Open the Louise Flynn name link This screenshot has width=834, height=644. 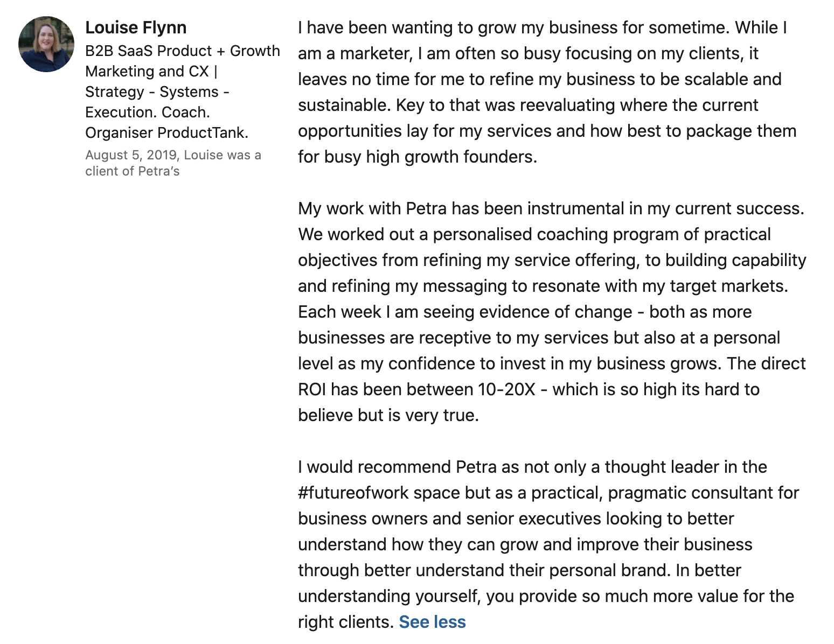(x=136, y=27)
